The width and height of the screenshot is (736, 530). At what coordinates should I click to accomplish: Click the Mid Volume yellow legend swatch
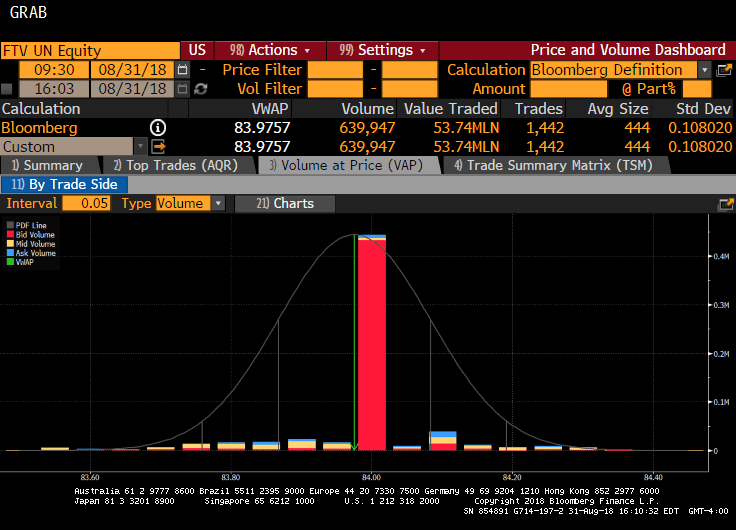point(10,244)
